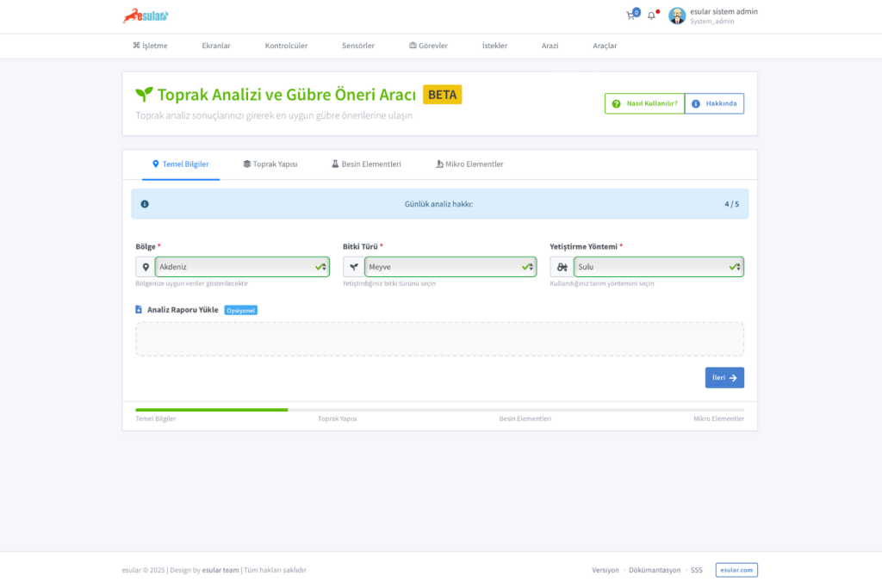Click the map pin icon beside Bölge
This screenshot has height=588, width=882.
(x=146, y=267)
